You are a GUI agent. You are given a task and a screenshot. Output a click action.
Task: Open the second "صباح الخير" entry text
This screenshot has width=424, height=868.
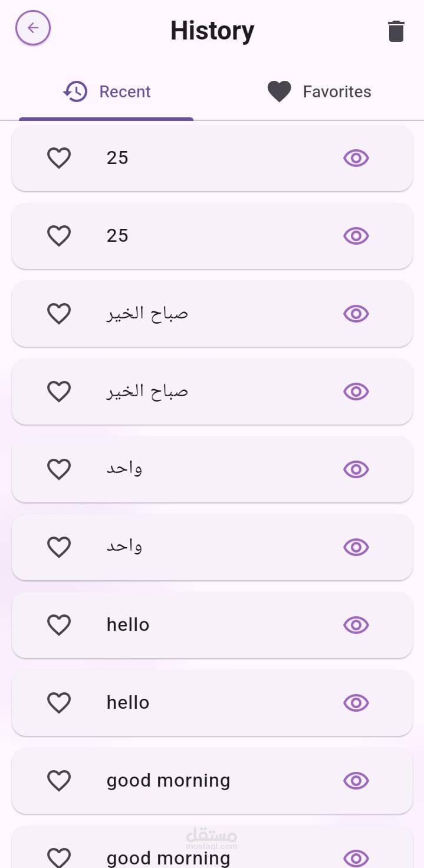point(147,392)
